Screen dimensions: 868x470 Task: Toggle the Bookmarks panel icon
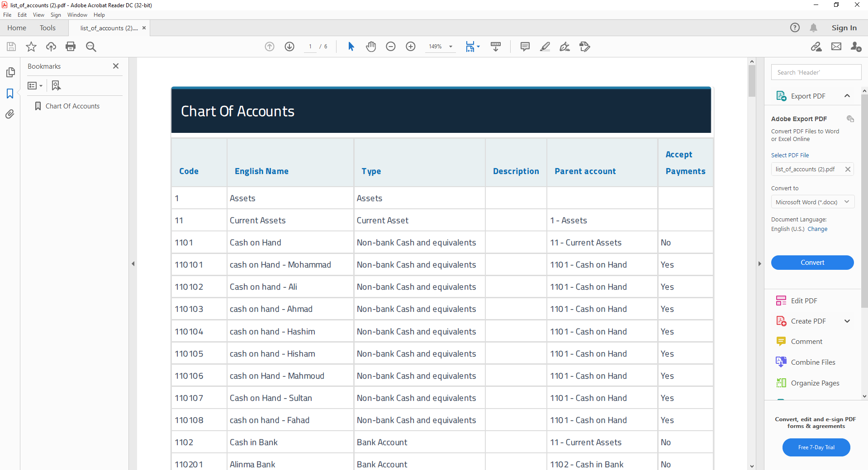pos(10,94)
